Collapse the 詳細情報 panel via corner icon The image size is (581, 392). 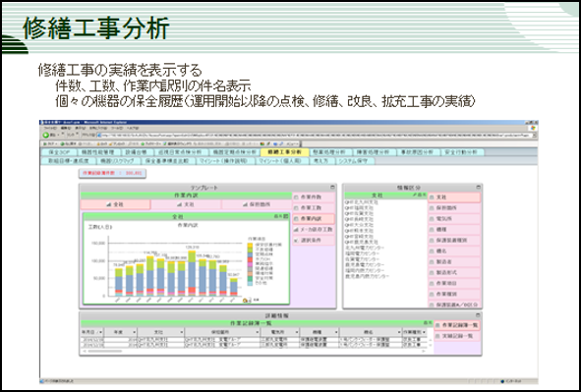tap(478, 315)
